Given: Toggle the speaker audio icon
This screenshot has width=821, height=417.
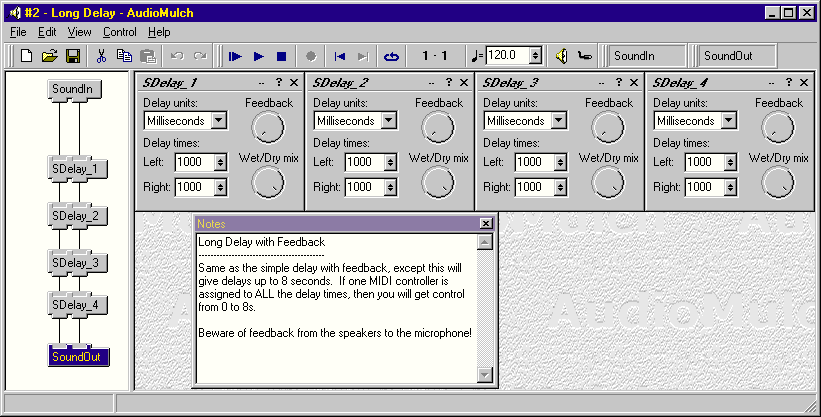Looking at the screenshot, I should tap(562, 56).
